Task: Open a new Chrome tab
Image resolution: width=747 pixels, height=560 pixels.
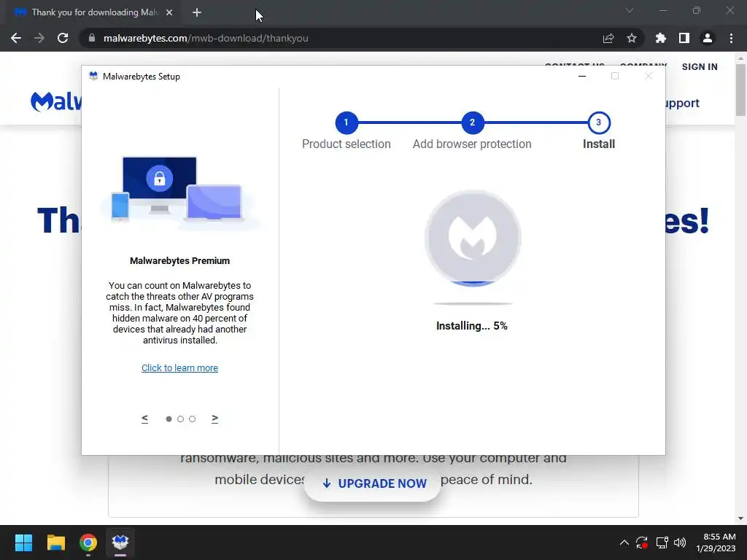Action: 197,12
